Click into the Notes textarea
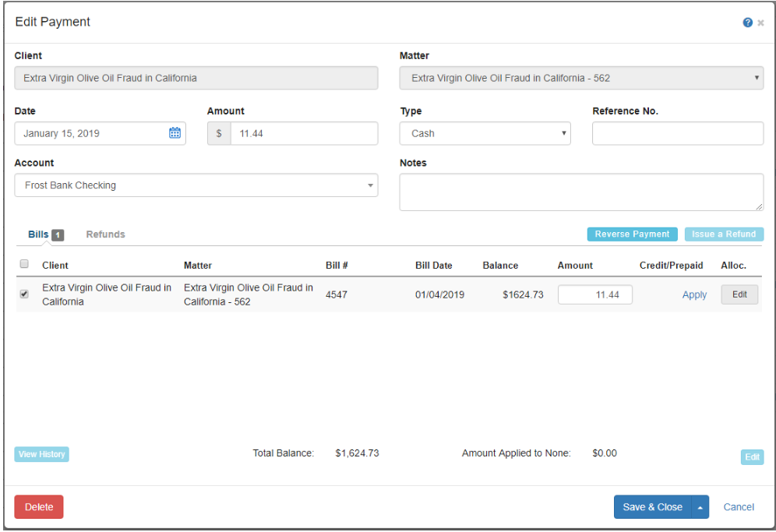Viewport: 776px width, 532px height. click(581, 192)
